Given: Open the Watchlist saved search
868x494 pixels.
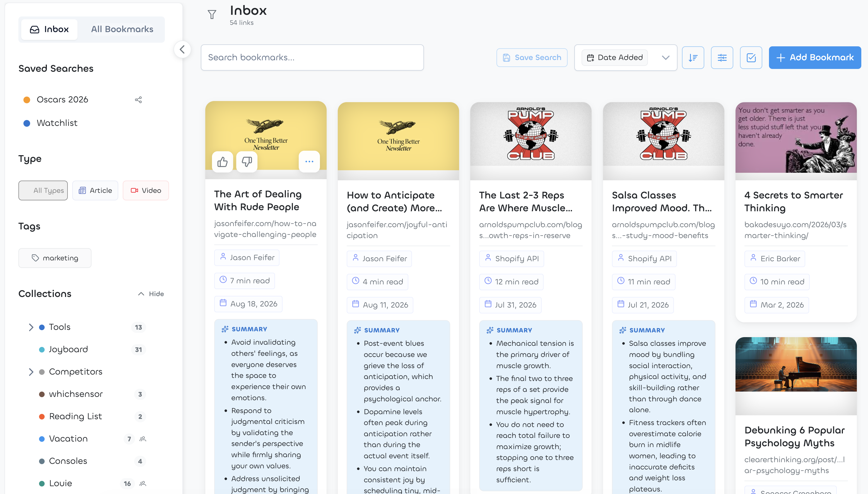Looking at the screenshot, I should click(57, 123).
